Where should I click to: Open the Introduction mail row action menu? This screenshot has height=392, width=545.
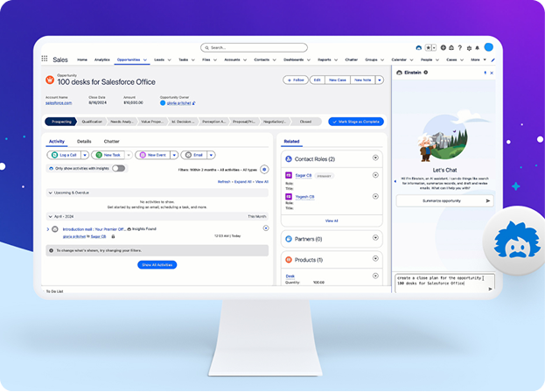tap(266, 228)
